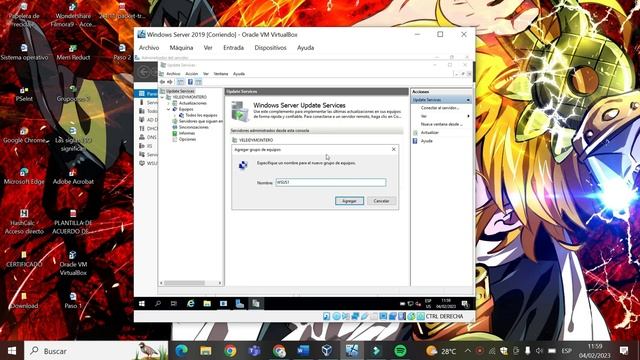Screen dimensions: 640x360
Task: Collapse the Equipos tree node
Action: pyautogui.click(x=168, y=109)
